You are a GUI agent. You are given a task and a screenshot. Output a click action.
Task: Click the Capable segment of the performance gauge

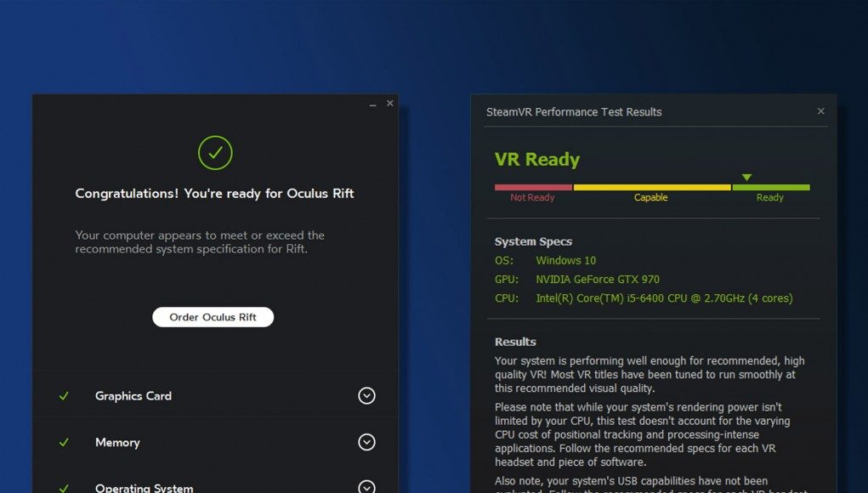651,185
